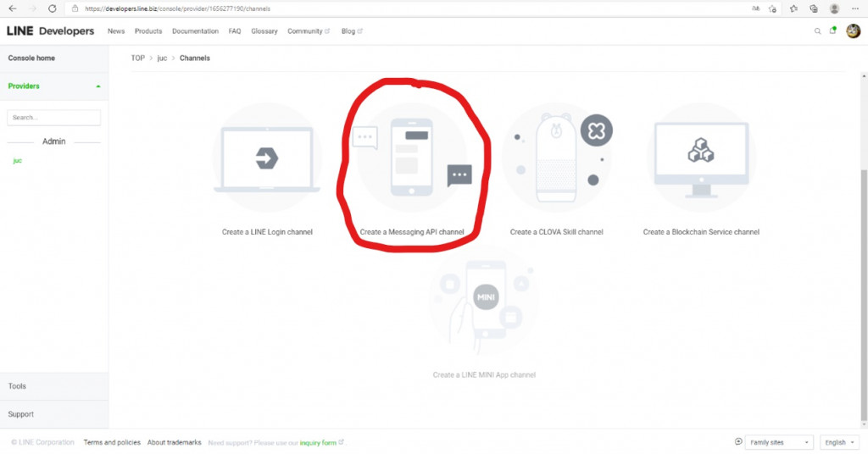The height and width of the screenshot is (454, 868).
Task: Open the Blog external link
Action: point(352,31)
